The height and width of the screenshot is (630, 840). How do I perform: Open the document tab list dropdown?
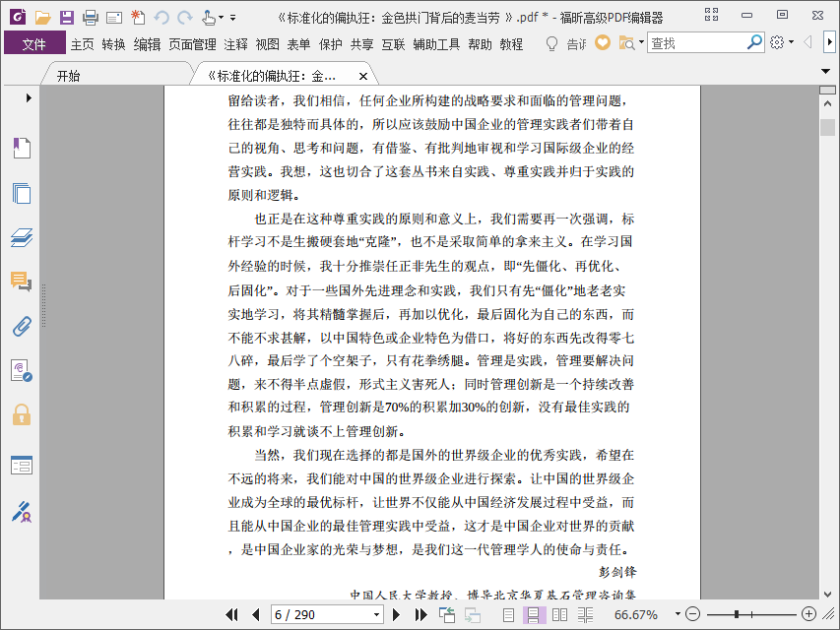(825, 71)
